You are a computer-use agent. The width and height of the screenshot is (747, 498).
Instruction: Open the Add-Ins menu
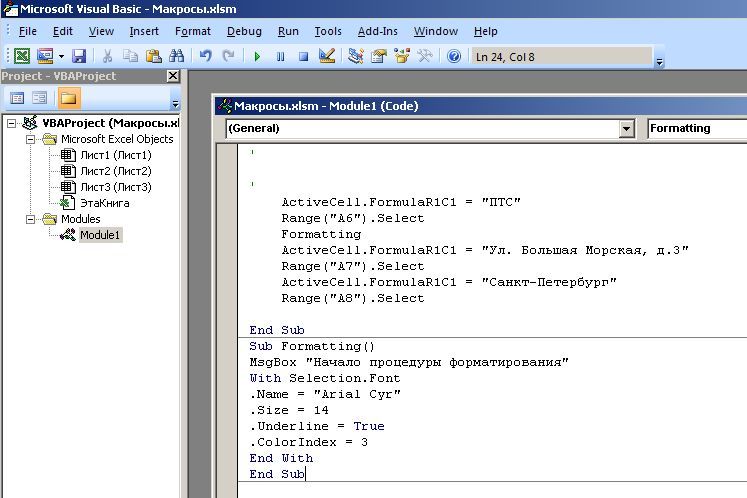click(378, 31)
